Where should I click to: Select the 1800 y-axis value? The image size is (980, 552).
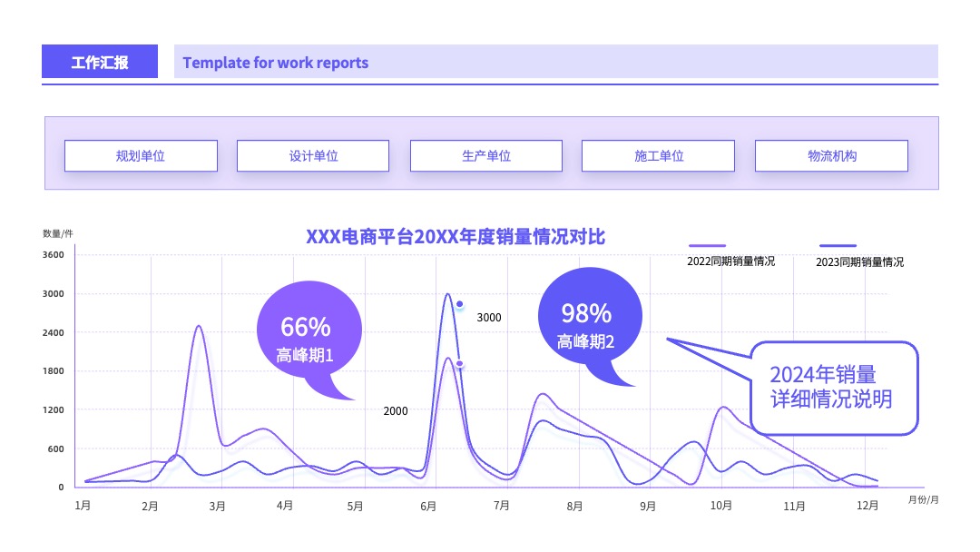tap(54, 370)
